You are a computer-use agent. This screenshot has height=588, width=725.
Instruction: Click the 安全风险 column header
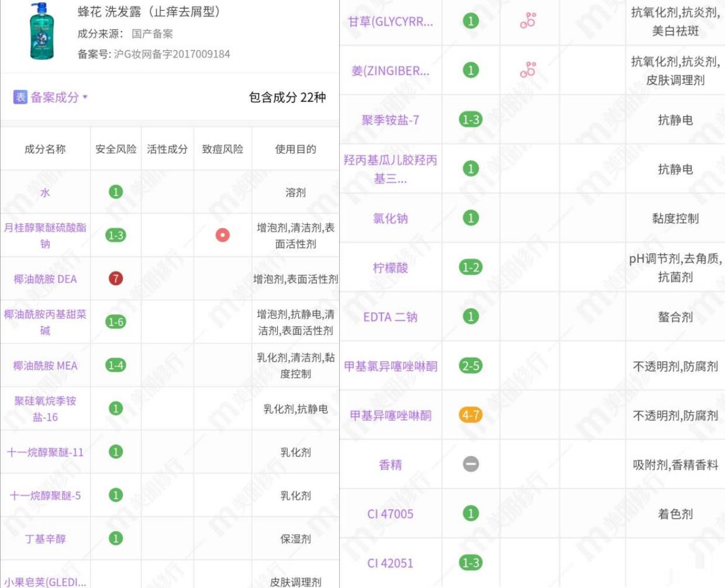(x=116, y=149)
